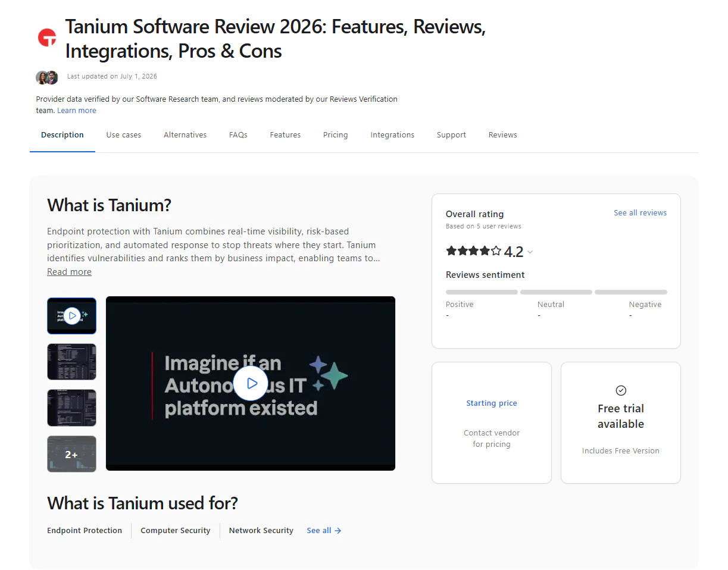This screenshot has height=570, width=728.
Task: Click the star rating icons
Action: coord(474,251)
